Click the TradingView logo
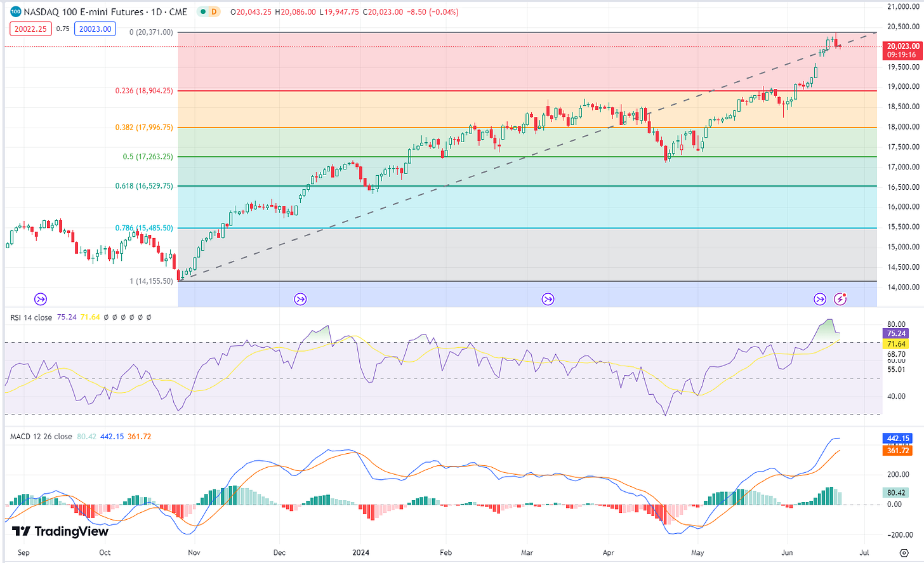924x563 pixels. pyautogui.click(x=60, y=531)
